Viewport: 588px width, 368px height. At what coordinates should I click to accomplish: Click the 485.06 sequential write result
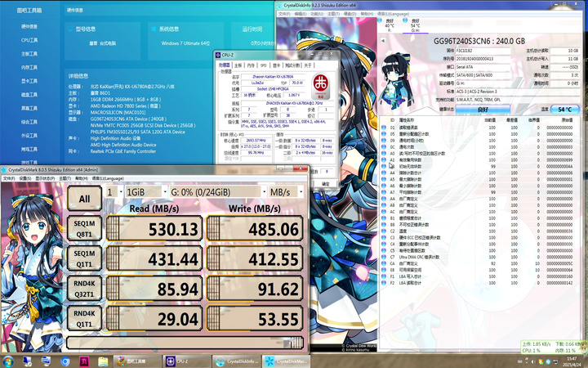tap(255, 228)
